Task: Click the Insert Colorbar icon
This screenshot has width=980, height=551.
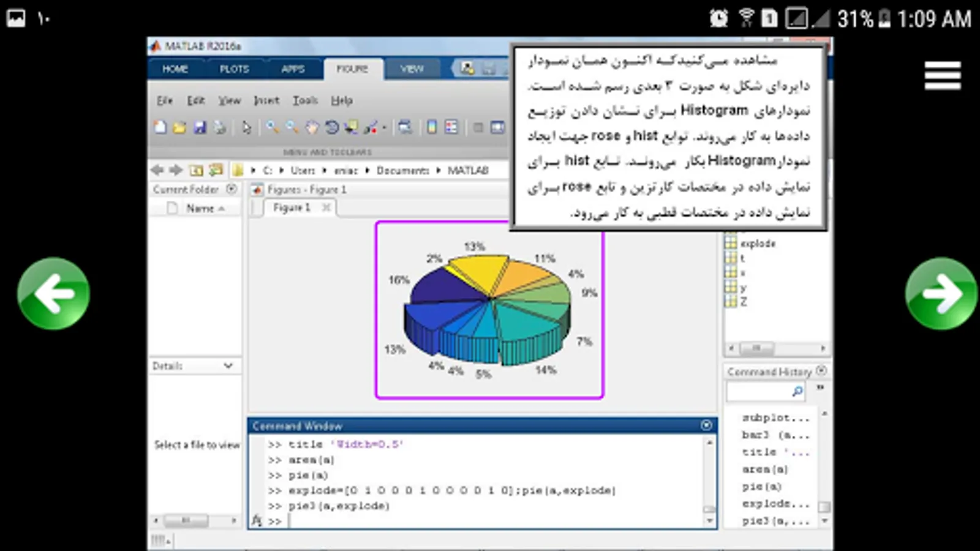Action: click(432, 127)
